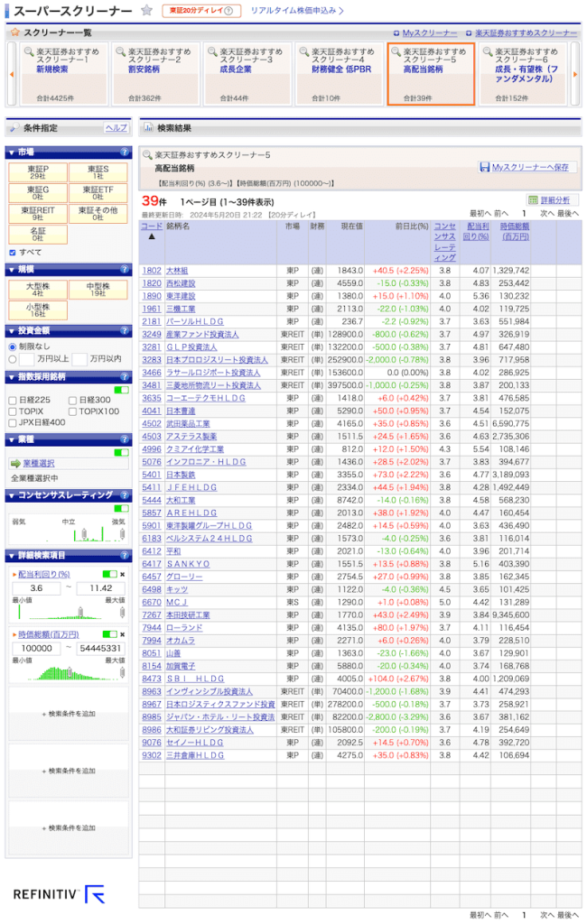Open stock code 4502 武田薬品工業 link
Viewport: 587px width, 924px height.
tap(152, 424)
